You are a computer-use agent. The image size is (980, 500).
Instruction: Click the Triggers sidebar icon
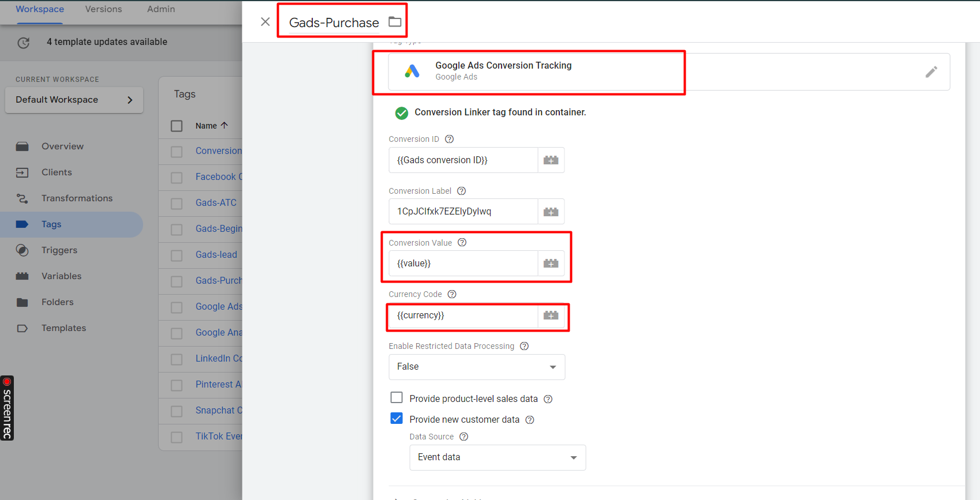point(23,250)
